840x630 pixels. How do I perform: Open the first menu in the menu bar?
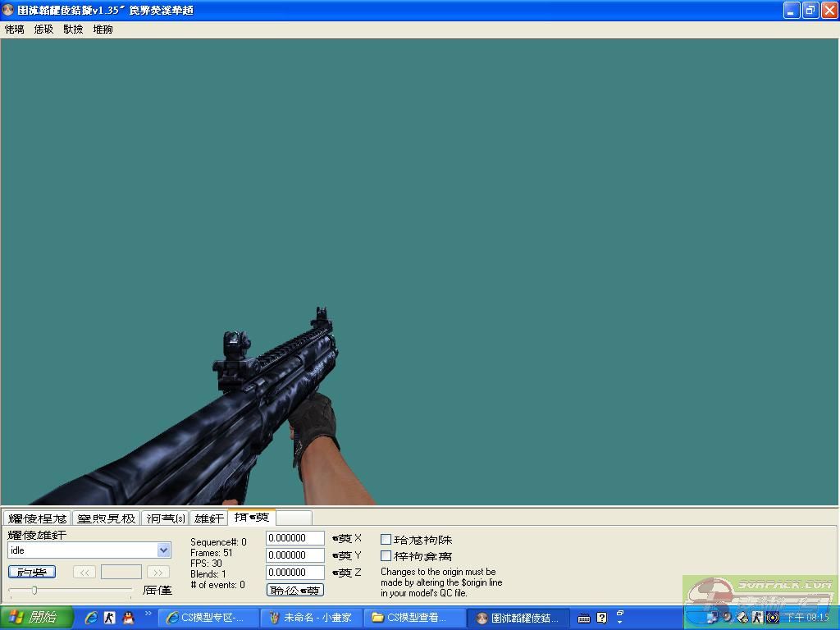pos(14,29)
